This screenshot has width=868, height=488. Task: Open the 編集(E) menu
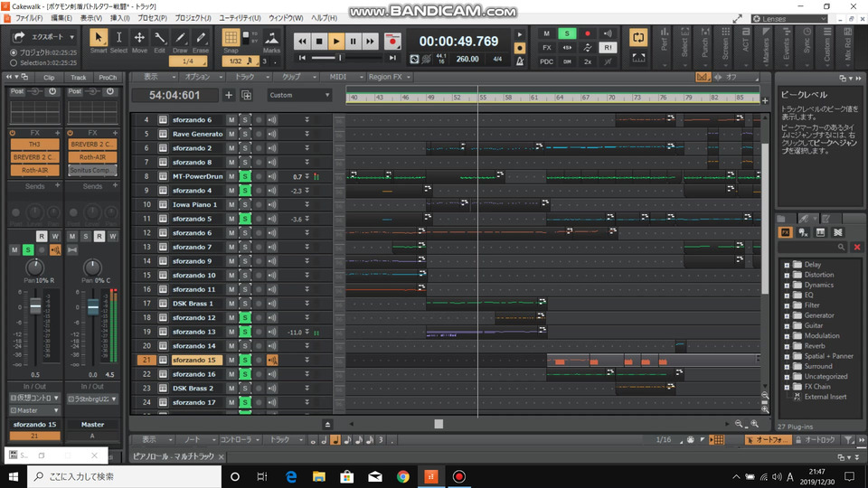point(61,18)
